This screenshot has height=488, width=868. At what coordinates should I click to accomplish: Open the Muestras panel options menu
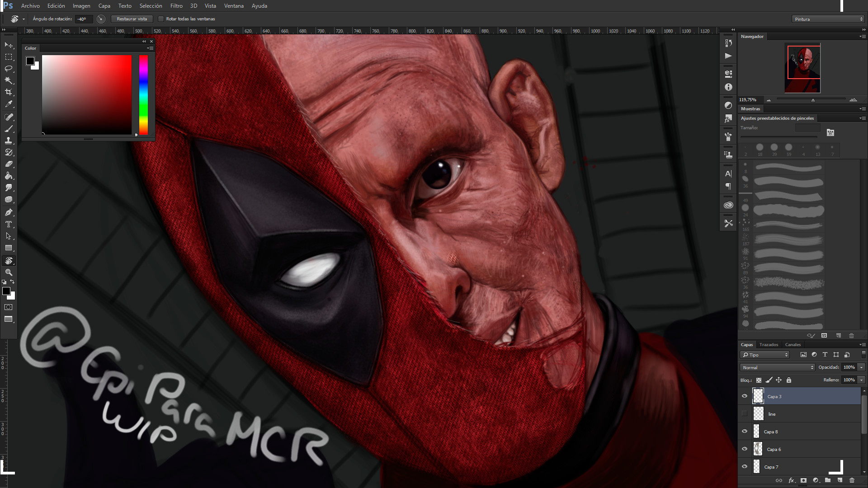click(862, 109)
